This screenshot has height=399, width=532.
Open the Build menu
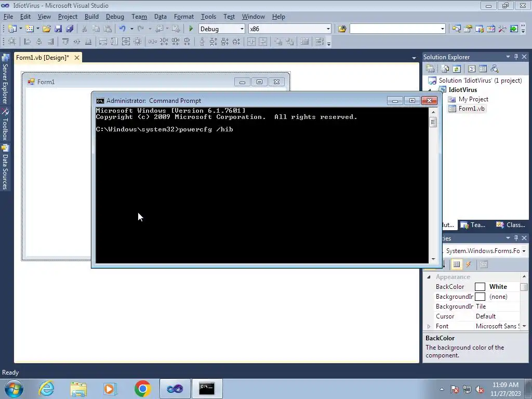tap(91, 17)
